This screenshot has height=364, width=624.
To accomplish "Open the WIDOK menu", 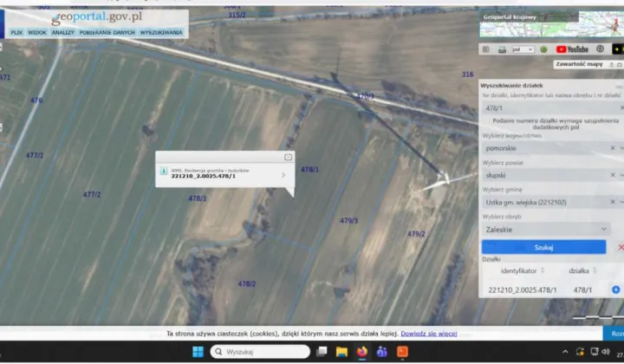I will [37, 32].
